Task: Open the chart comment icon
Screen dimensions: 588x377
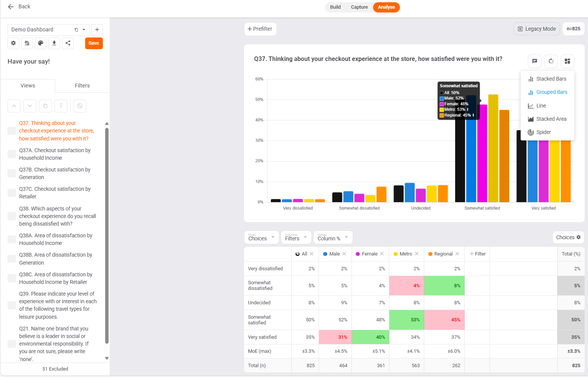Action: (534, 61)
